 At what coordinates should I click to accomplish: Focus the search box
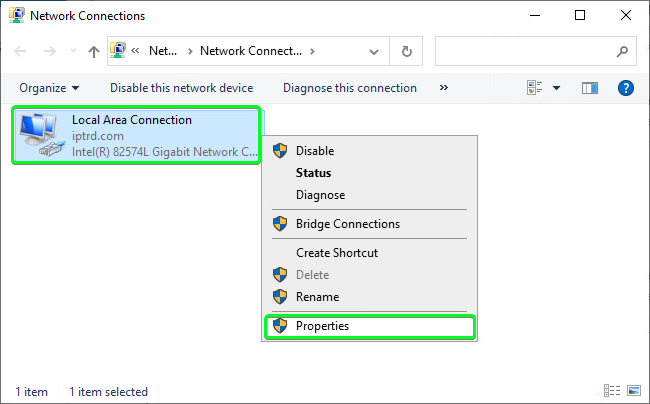[536, 51]
